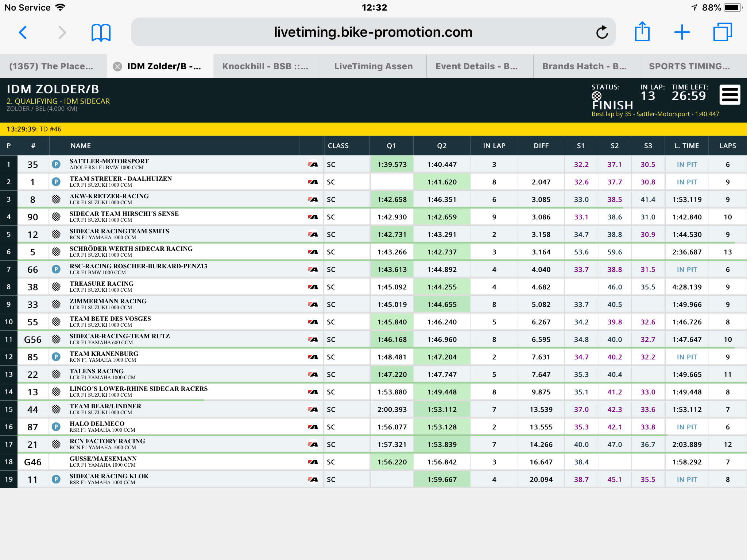Click the manufacturer logo in Treasure Racing row
The width and height of the screenshot is (747, 560).
pos(313,287)
